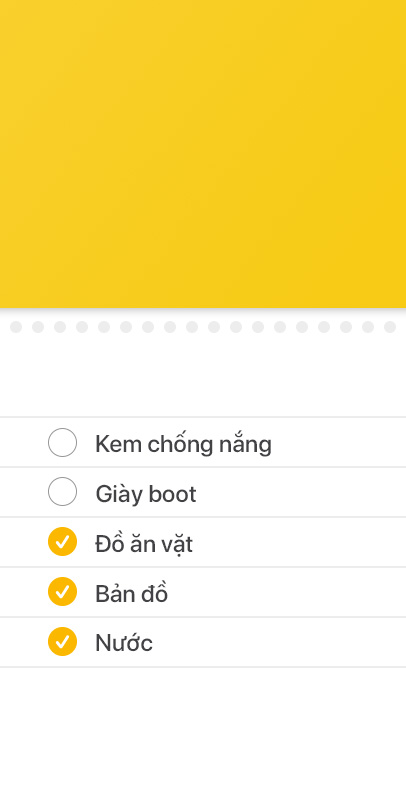Check the empty circle for Kem chống nắng
The height and width of the screenshot is (804, 406).
click(63, 443)
